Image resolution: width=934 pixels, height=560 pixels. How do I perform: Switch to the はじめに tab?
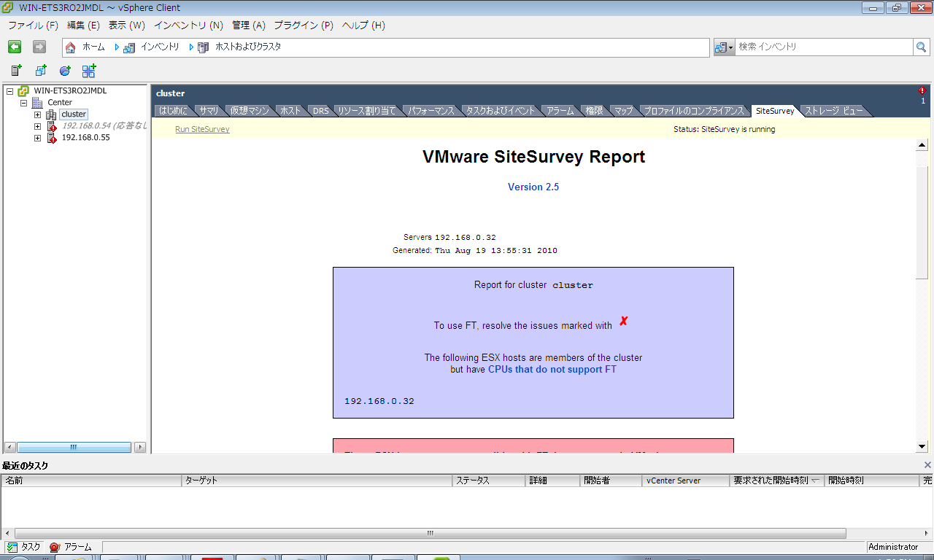click(173, 111)
